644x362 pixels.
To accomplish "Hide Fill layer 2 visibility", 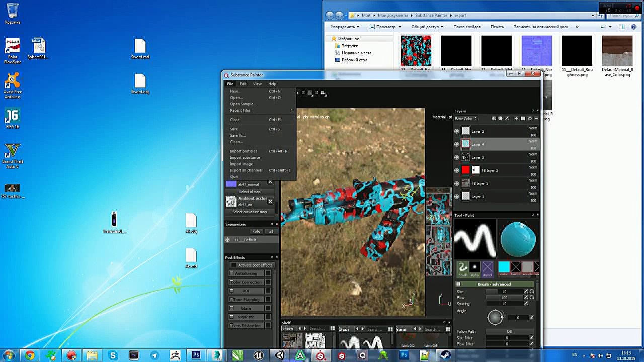I will pyautogui.click(x=457, y=170).
